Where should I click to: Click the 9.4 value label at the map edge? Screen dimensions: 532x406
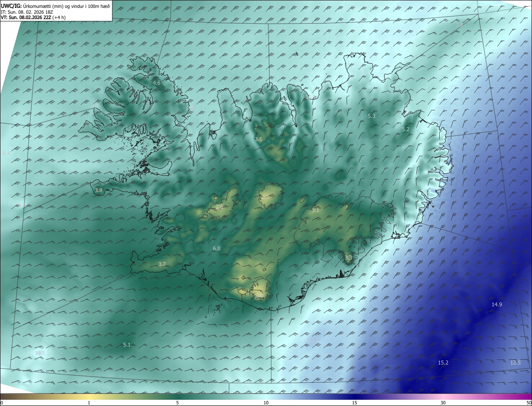click(x=6, y=154)
